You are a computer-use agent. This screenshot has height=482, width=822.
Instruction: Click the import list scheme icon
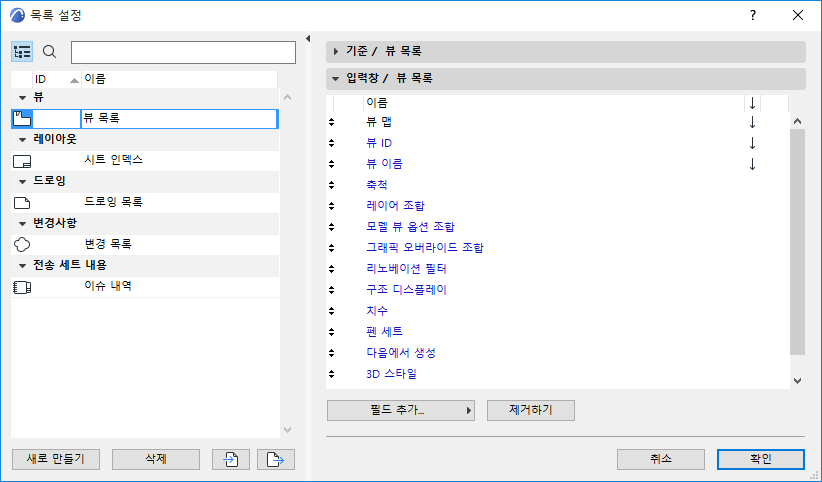(231, 459)
